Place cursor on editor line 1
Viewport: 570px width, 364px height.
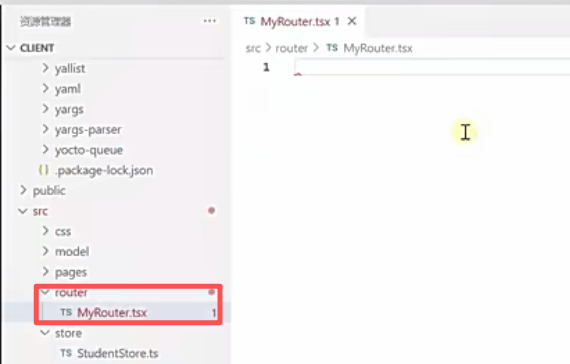tap(432, 67)
